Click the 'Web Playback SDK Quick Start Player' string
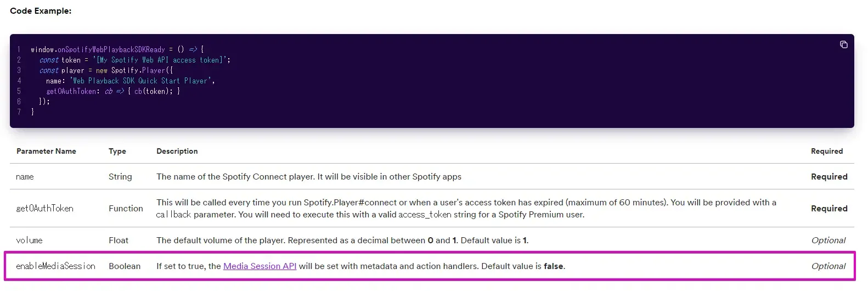Viewport: 868px width, 291px height. [x=142, y=81]
